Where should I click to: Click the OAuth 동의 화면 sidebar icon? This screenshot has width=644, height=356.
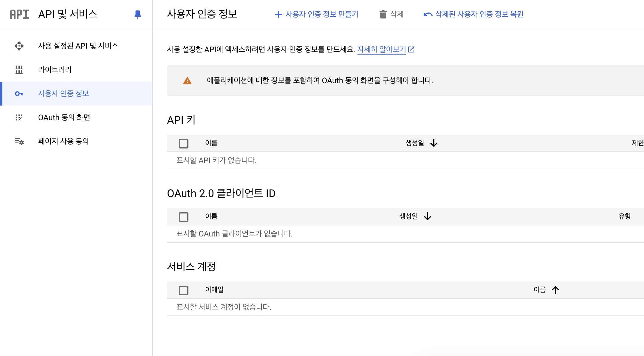[x=19, y=117]
